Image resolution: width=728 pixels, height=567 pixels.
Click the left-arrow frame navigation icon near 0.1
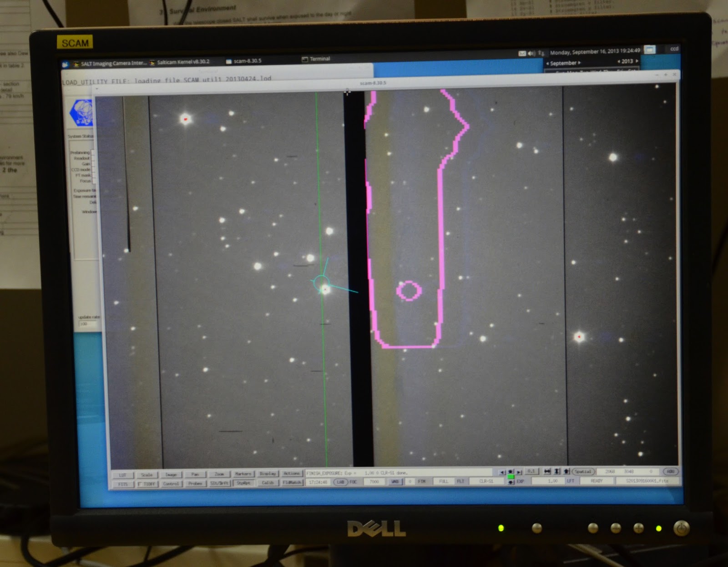tap(502, 472)
